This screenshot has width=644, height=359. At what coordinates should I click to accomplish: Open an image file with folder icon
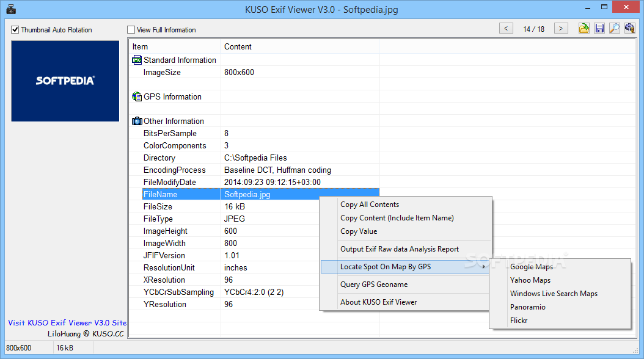(584, 28)
